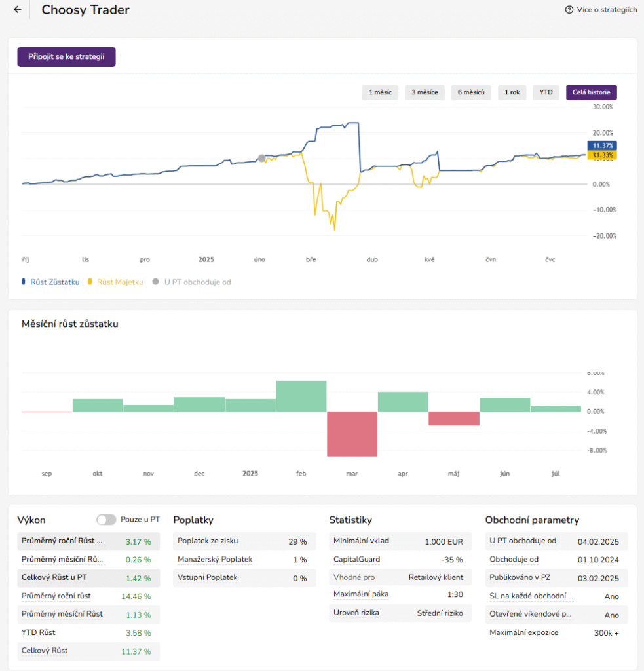Image resolution: width=644 pixels, height=671 pixels.
Task: Click the back arrow icon
Action: click(18, 10)
